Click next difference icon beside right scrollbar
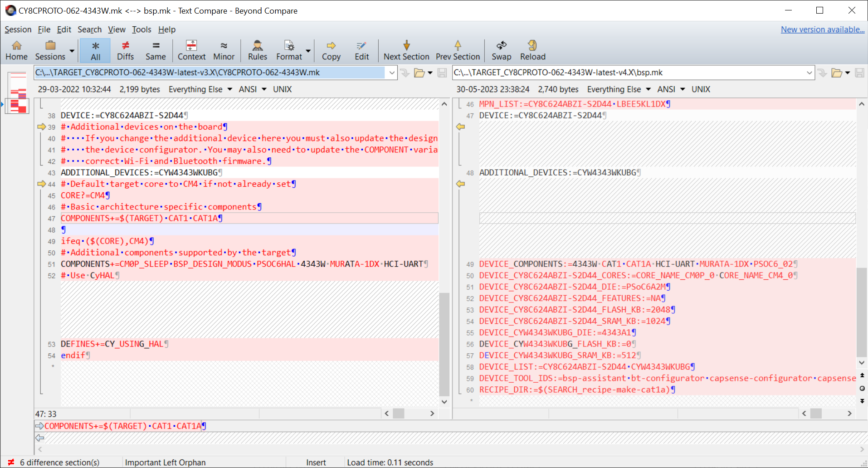 pos(862,401)
